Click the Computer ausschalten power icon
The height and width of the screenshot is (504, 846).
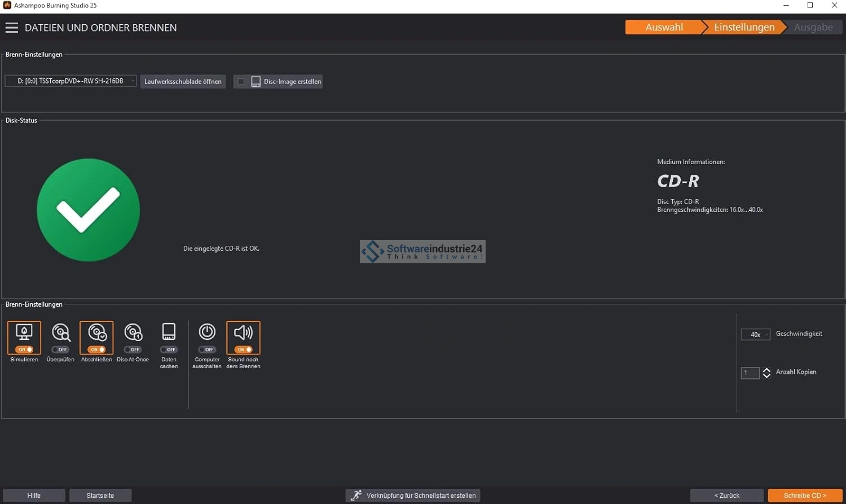click(207, 331)
